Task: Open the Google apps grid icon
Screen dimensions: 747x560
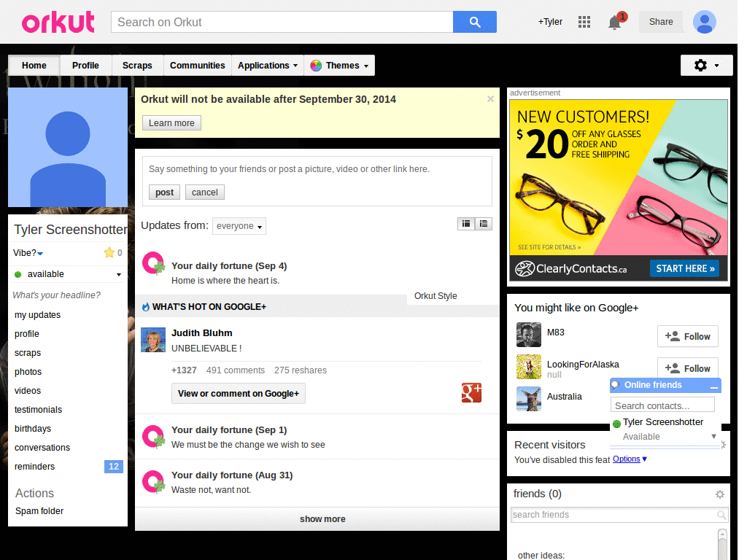Action: 584,22
